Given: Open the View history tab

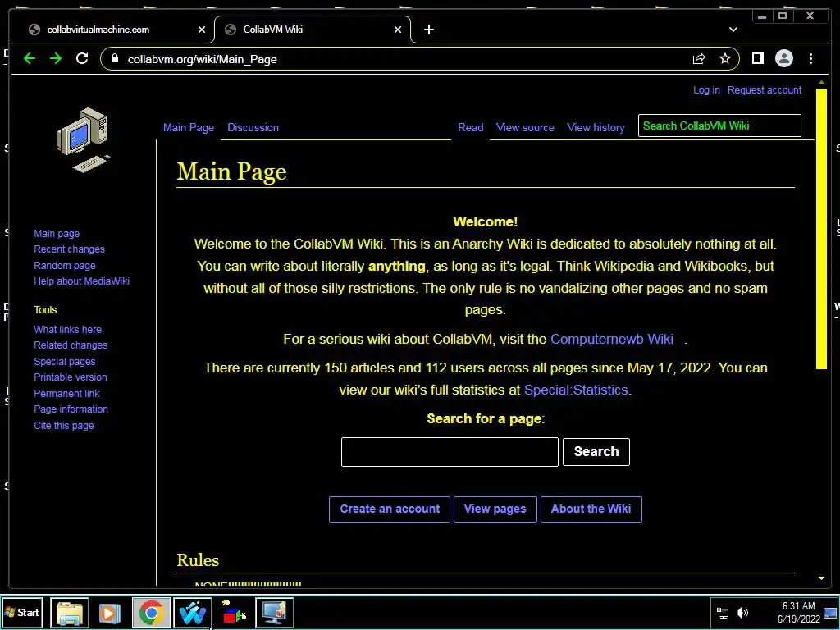Looking at the screenshot, I should (596, 127).
